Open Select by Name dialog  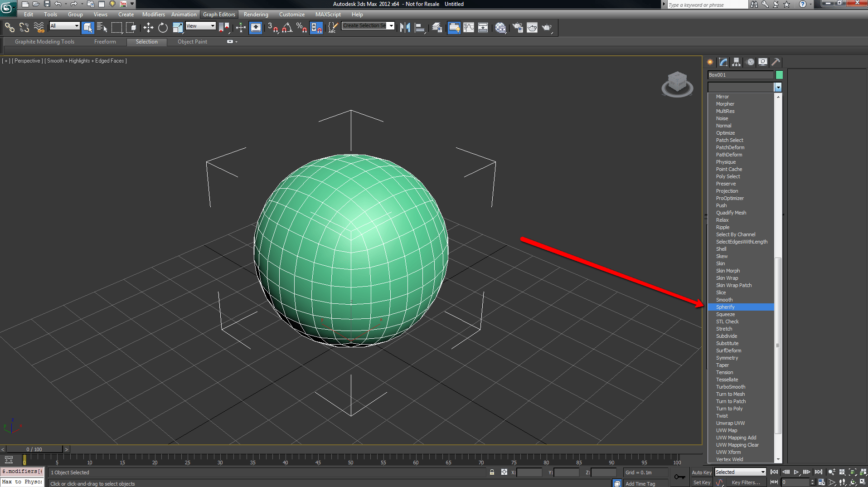(102, 28)
